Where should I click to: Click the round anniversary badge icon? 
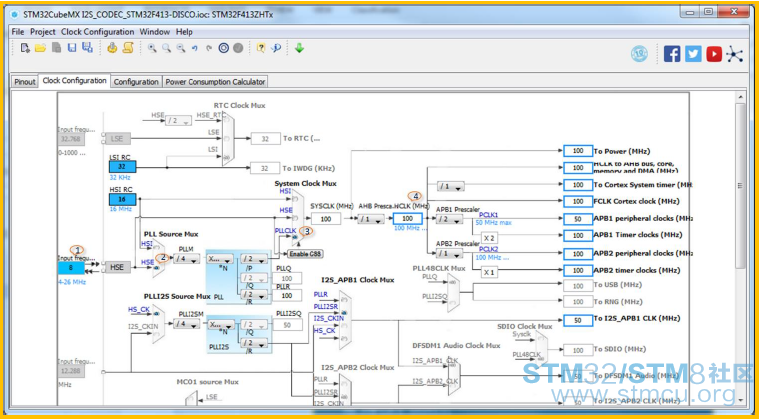(639, 54)
